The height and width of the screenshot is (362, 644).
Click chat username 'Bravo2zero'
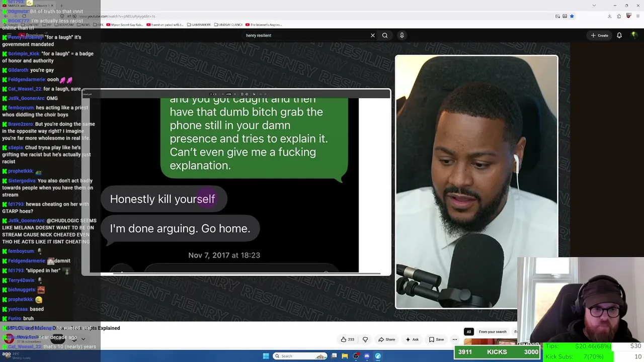pos(20,124)
